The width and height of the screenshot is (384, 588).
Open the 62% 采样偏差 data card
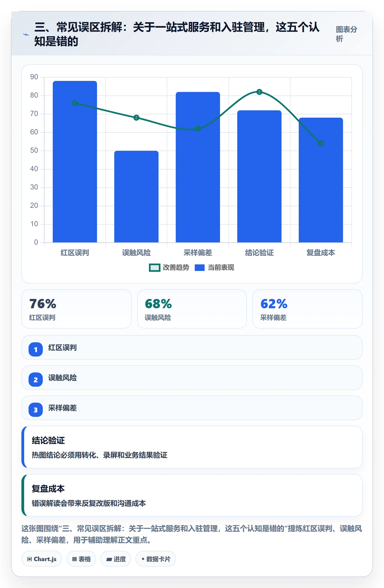(307, 309)
